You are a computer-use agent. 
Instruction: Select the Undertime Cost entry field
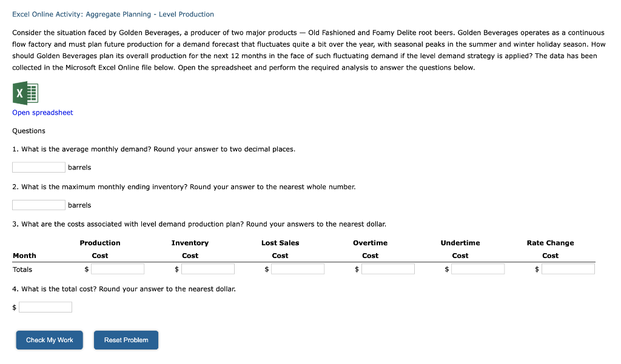tap(478, 268)
